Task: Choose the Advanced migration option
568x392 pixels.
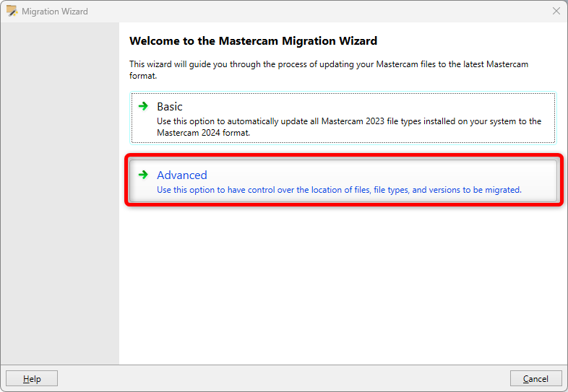Action: coord(343,180)
